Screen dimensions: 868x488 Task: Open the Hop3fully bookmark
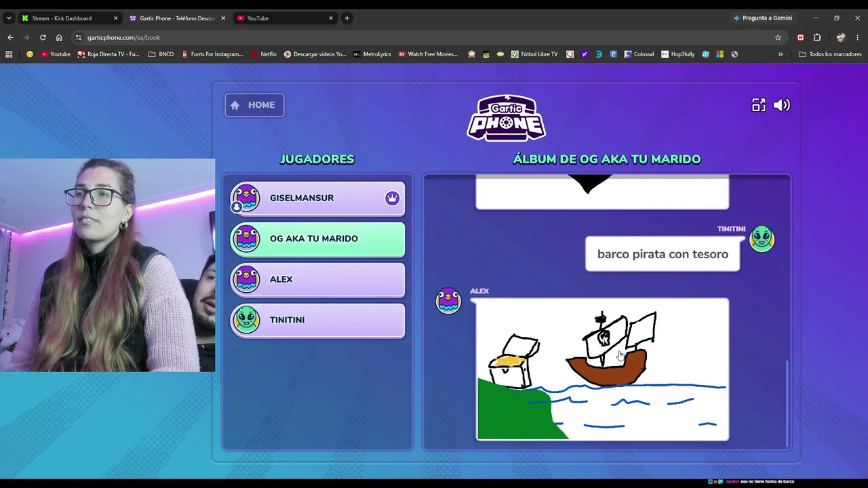pos(677,54)
